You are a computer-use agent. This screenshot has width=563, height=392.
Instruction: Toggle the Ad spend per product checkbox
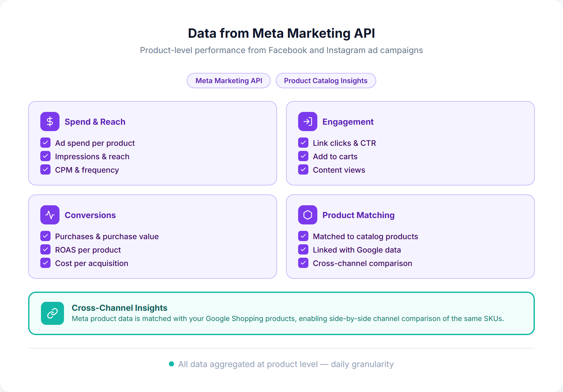click(x=45, y=143)
